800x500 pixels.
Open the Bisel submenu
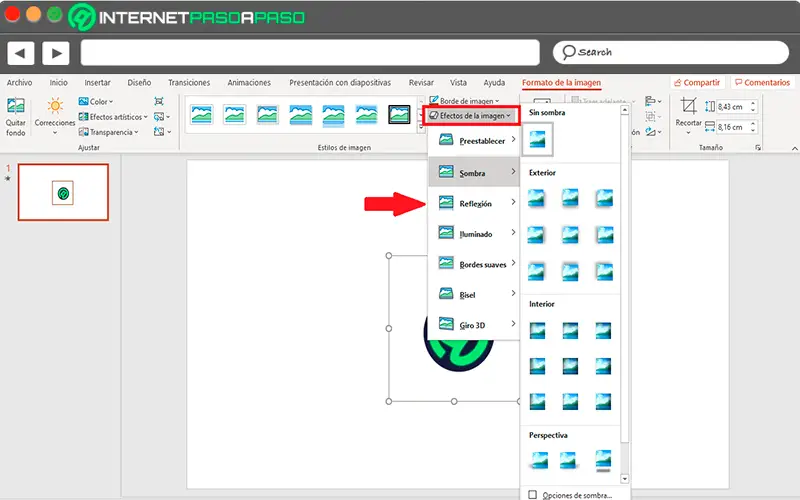click(473, 294)
